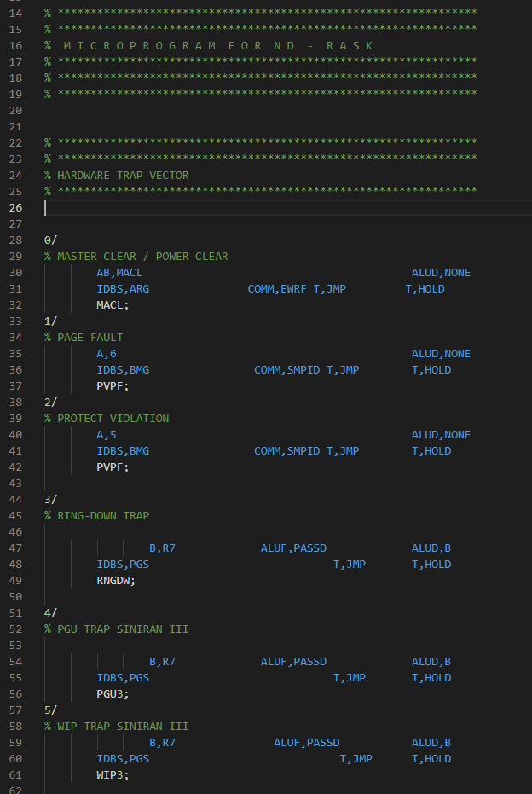Click the AB,MACL token on line 30

(x=119, y=273)
